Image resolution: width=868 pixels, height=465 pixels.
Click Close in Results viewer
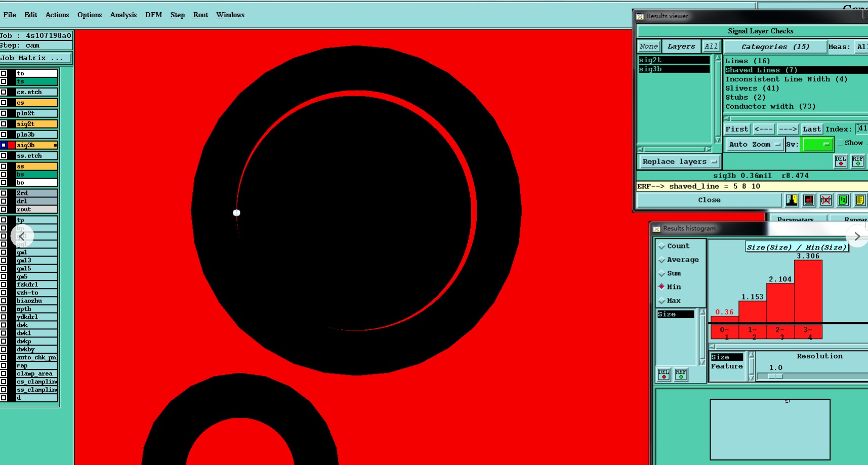click(709, 200)
